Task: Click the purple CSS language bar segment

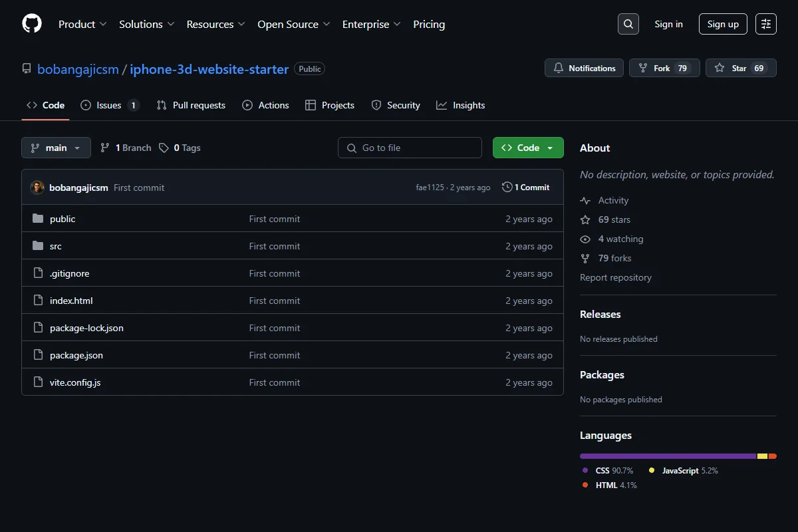Action: [668, 456]
